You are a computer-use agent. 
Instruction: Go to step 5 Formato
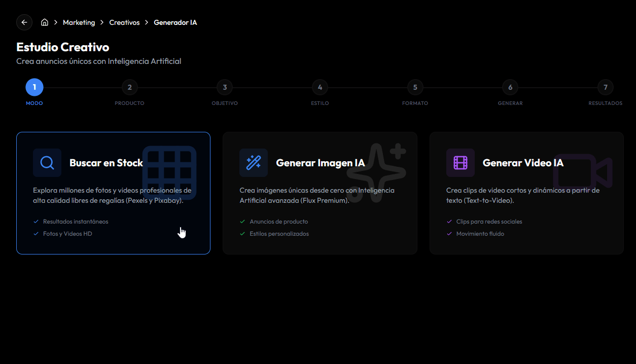click(x=415, y=87)
